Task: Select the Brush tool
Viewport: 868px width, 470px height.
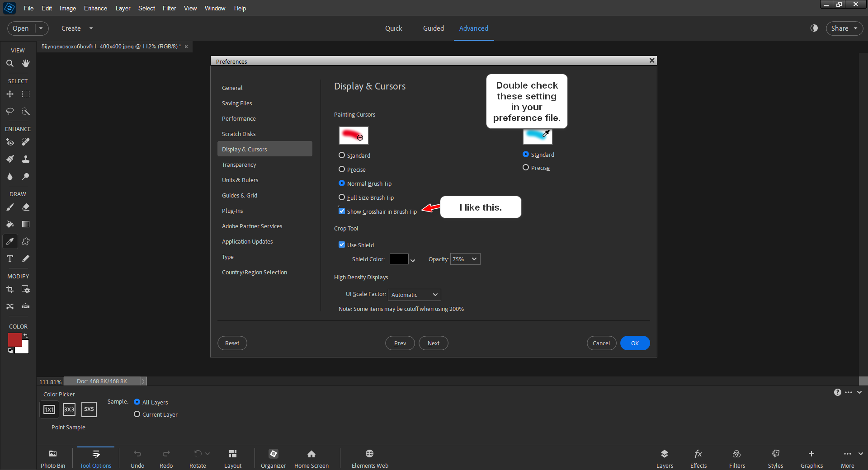Action: point(10,207)
